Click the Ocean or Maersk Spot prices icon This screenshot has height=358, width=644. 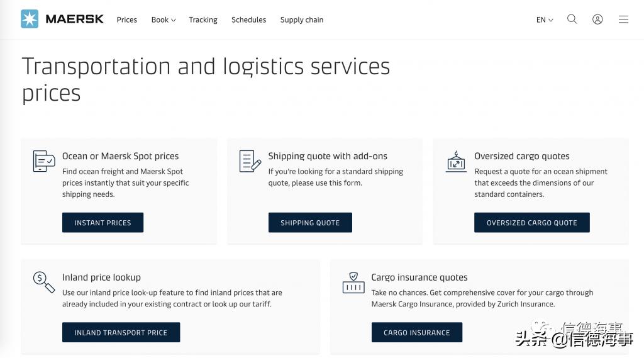(x=44, y=161)
